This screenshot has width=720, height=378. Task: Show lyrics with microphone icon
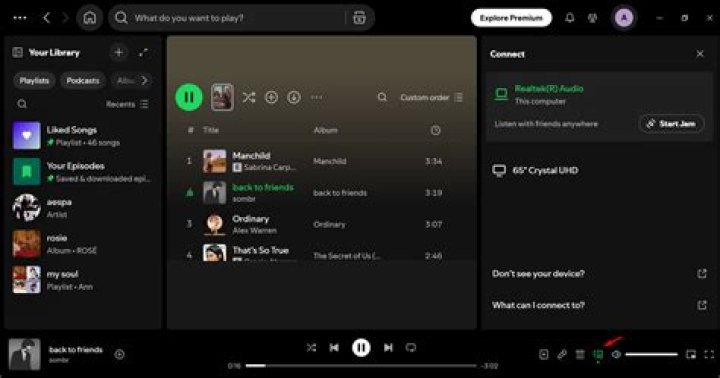tap(562, 354)
